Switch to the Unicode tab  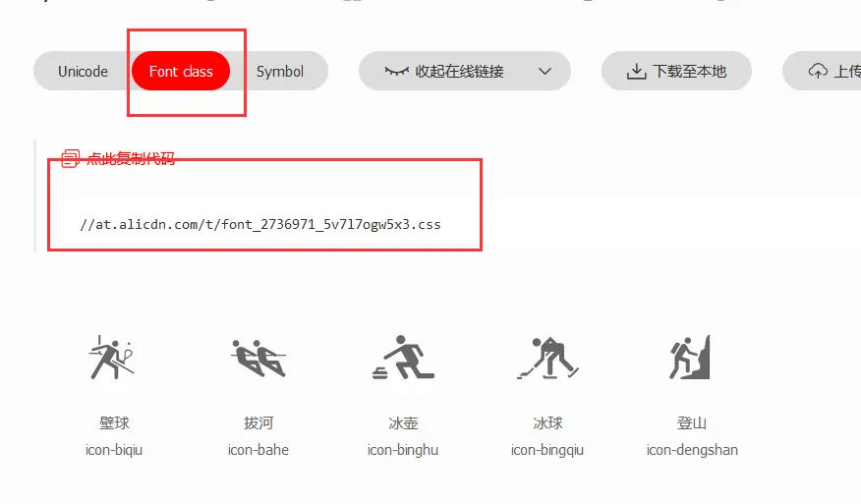coord(83,72)
